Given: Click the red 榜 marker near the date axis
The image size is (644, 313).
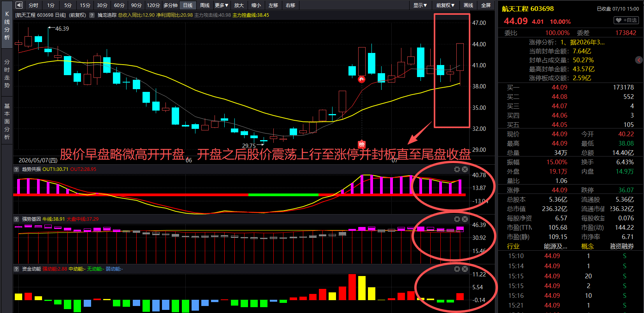Looking at the screenshot, I should coord(362,145).
